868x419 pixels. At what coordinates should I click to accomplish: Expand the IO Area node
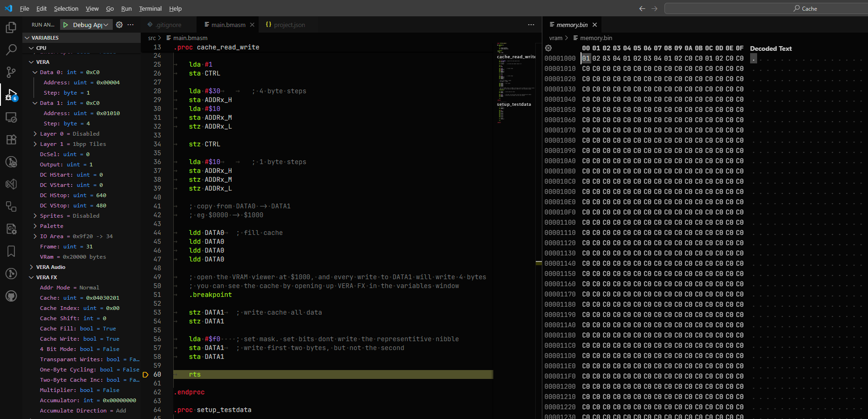click(x=35, y=236)
